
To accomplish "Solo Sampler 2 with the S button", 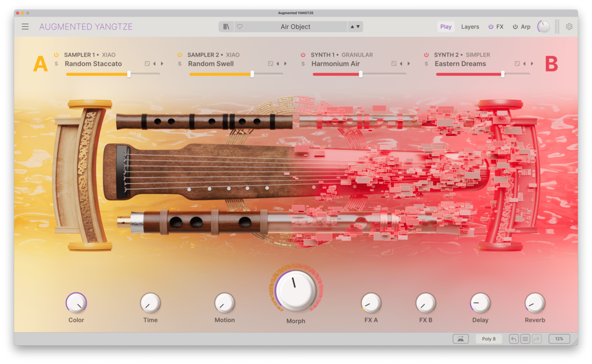I will coord(180,64).
